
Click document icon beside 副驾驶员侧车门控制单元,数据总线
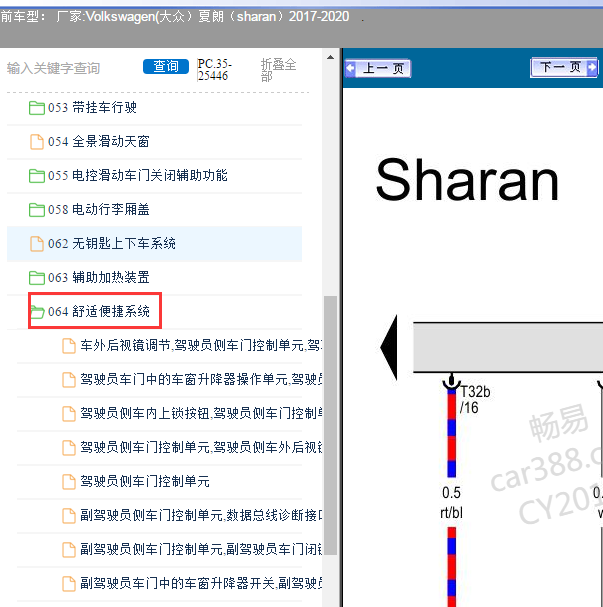(69, 516)
